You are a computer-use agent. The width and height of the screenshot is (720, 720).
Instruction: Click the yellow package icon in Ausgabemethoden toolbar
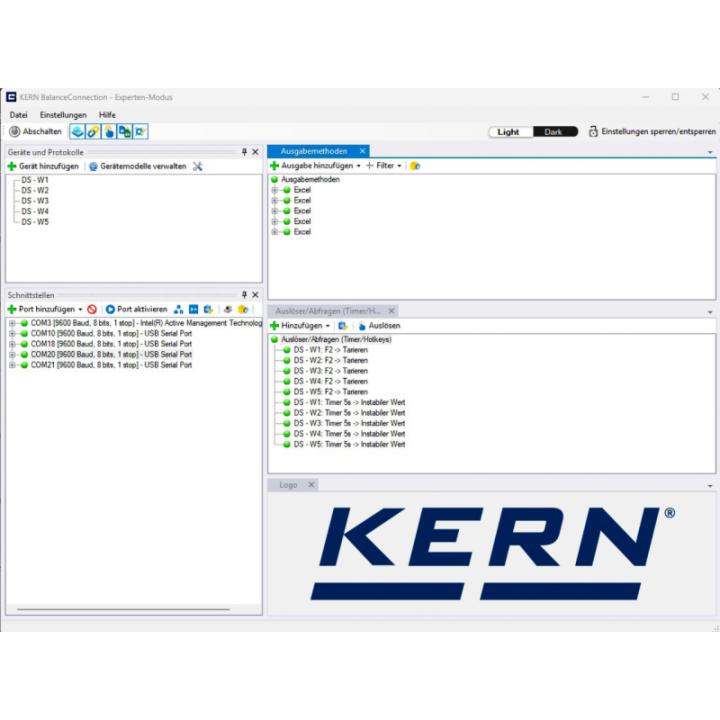pyautogui.click(x=415, y=166)
